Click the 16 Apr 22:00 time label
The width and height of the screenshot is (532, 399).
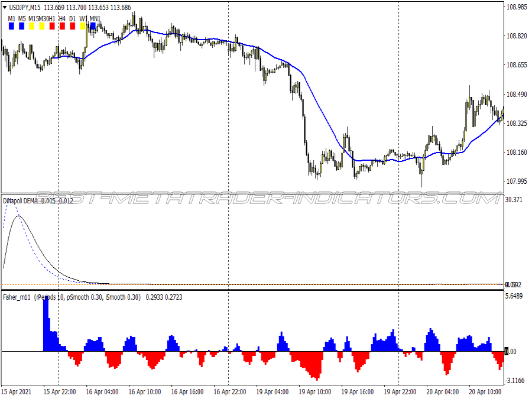tap(230, 392)
